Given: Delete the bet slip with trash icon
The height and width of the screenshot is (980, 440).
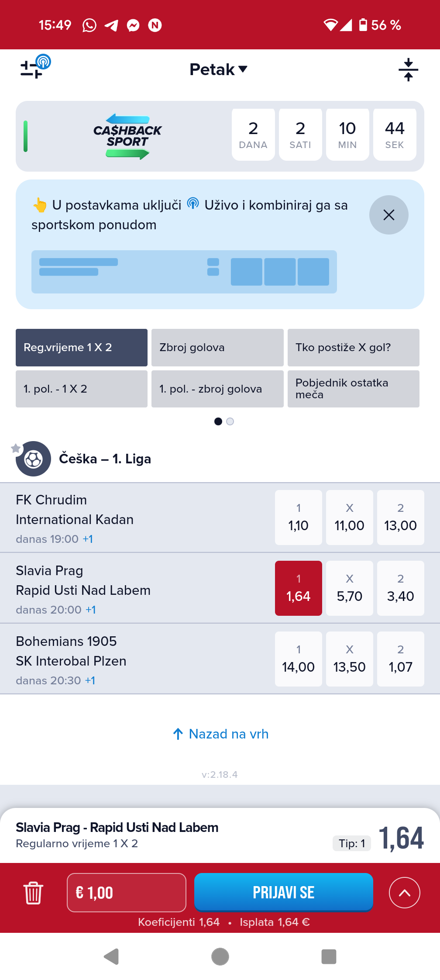Looking at the screenshot, I should (33, 893).
